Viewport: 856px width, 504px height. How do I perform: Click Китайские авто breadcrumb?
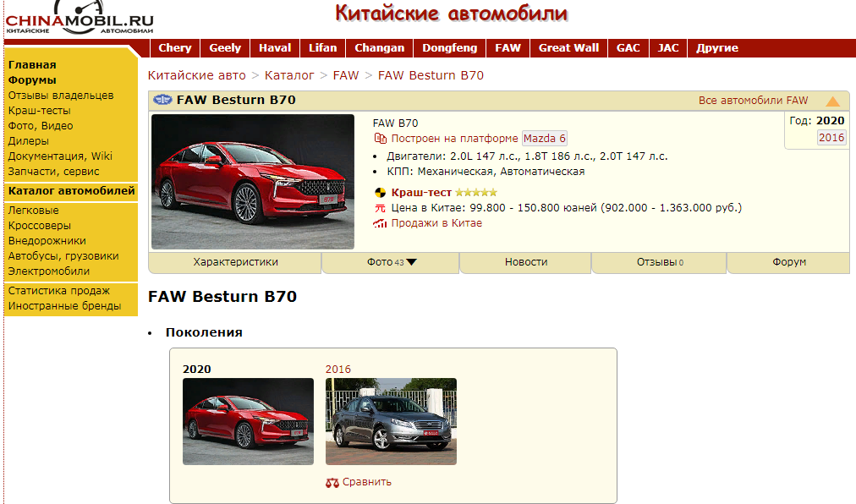point(196,75)
